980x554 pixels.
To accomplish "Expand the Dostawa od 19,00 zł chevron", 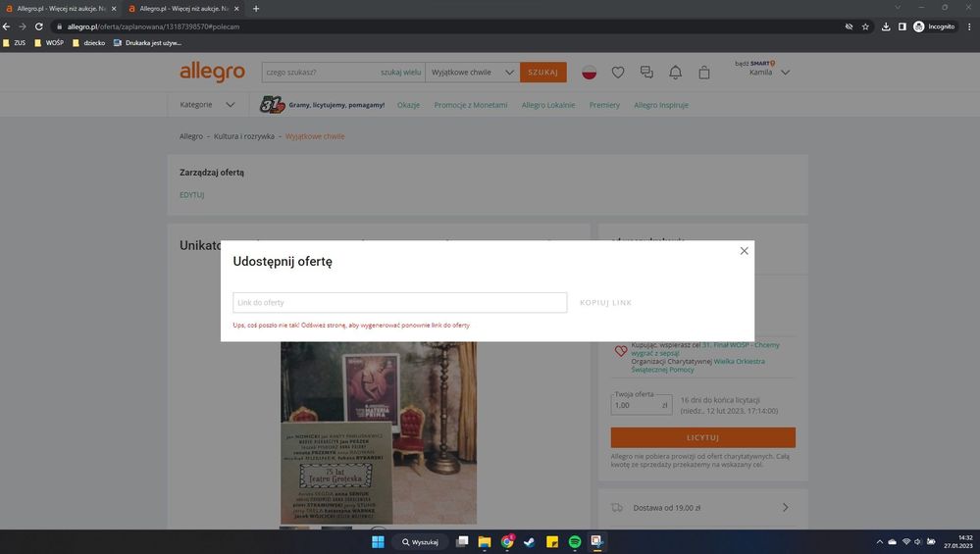I will pos(786,508).
